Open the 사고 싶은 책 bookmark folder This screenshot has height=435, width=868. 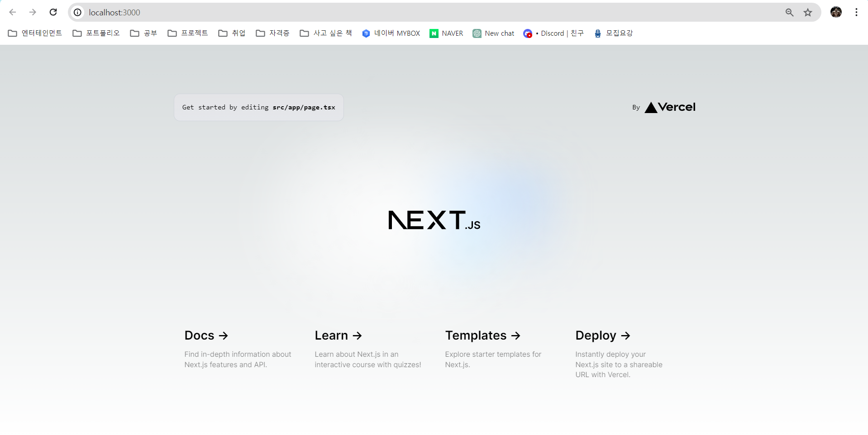click(326, 33)
